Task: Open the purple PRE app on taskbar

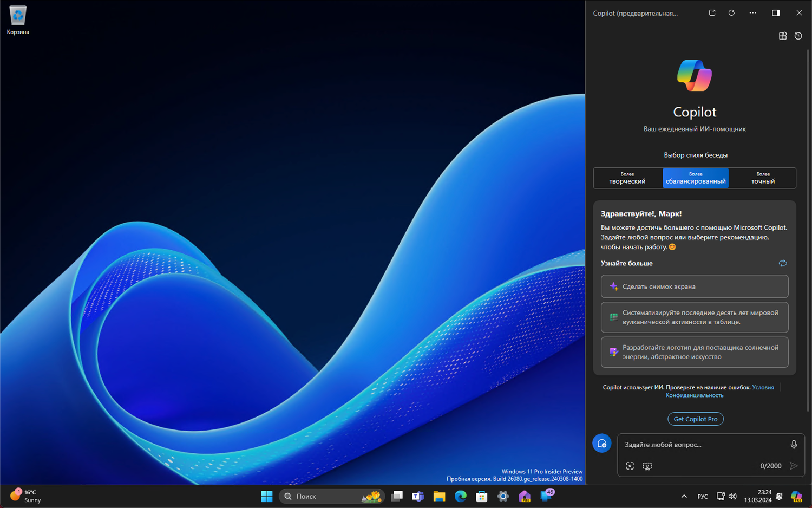Action: (x=524, y=496)
